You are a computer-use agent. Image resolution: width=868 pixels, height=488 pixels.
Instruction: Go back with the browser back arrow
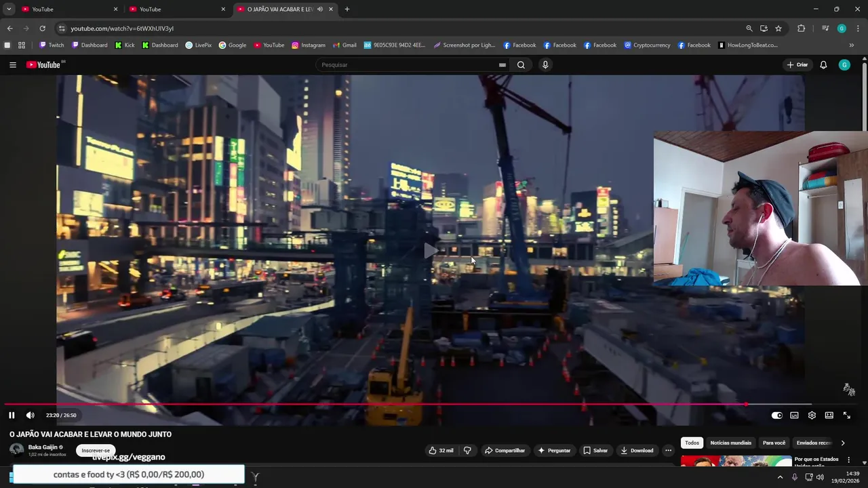pyautogui.click(x=9, y=28)
